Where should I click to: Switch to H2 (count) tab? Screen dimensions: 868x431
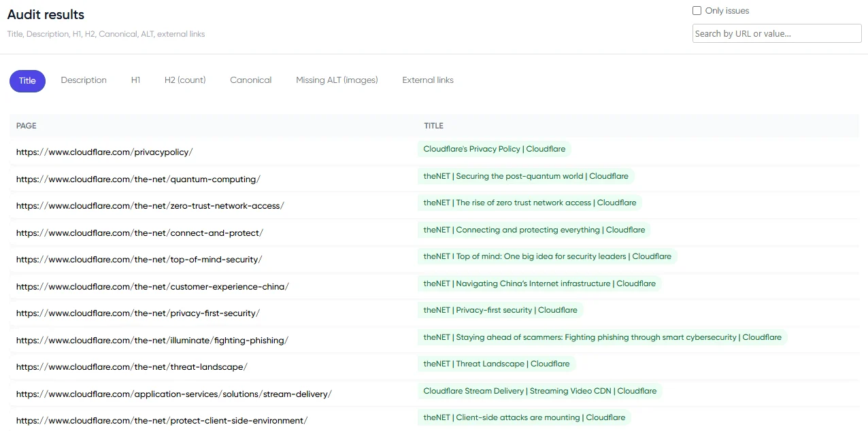tap(185, 80)
